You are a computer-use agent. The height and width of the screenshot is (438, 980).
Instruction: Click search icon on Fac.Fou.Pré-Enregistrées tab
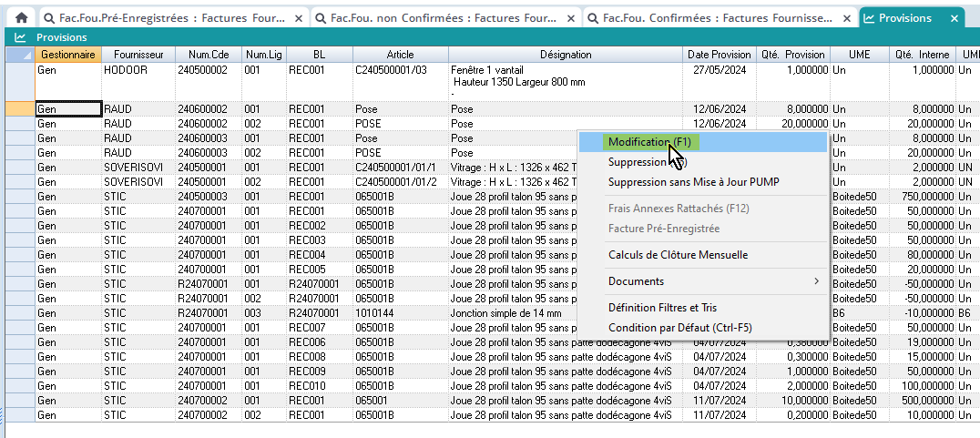[x=50, y=18]
